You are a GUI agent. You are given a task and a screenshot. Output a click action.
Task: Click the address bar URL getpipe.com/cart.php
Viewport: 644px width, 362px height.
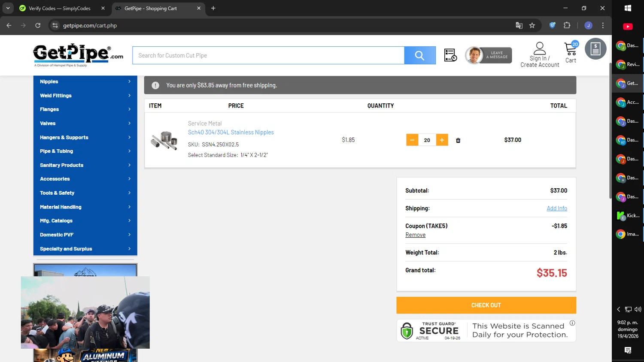tap(90, 25)
